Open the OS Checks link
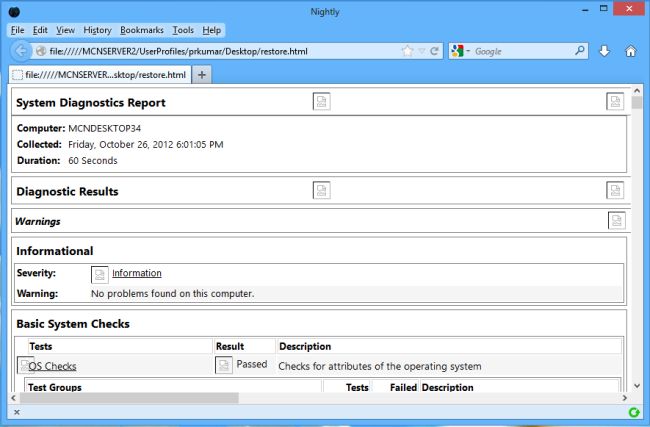This screenshot has height=427, width=650. tap(53, 366)
